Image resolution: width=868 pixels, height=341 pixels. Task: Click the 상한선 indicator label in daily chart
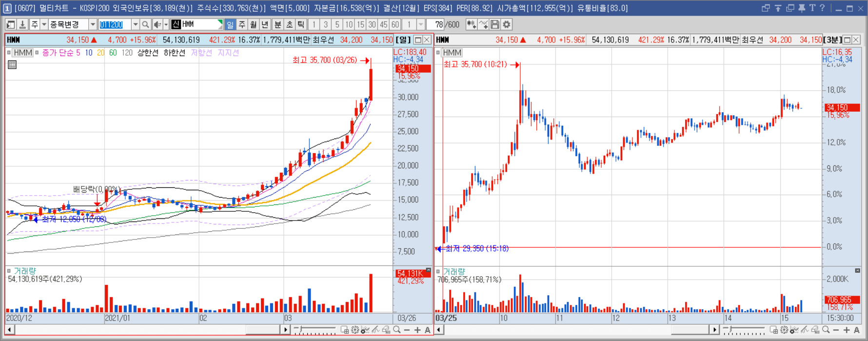click(x=147, y=53)
